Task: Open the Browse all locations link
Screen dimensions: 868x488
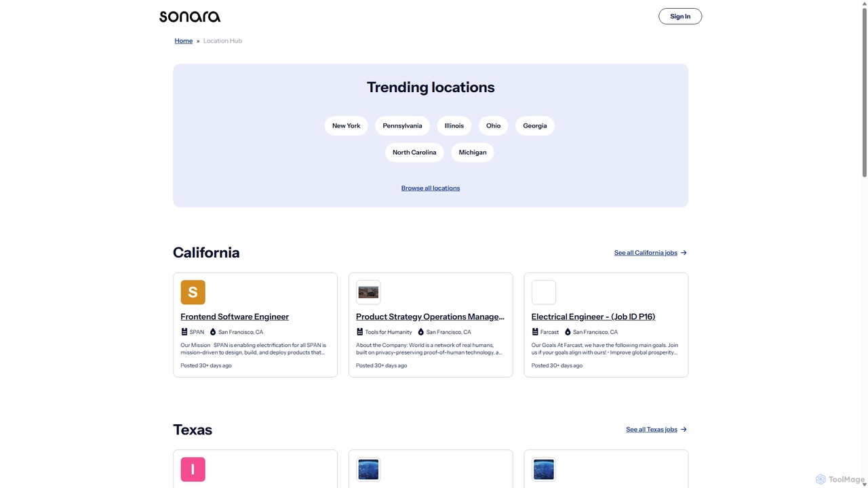Action: [431, 188]
